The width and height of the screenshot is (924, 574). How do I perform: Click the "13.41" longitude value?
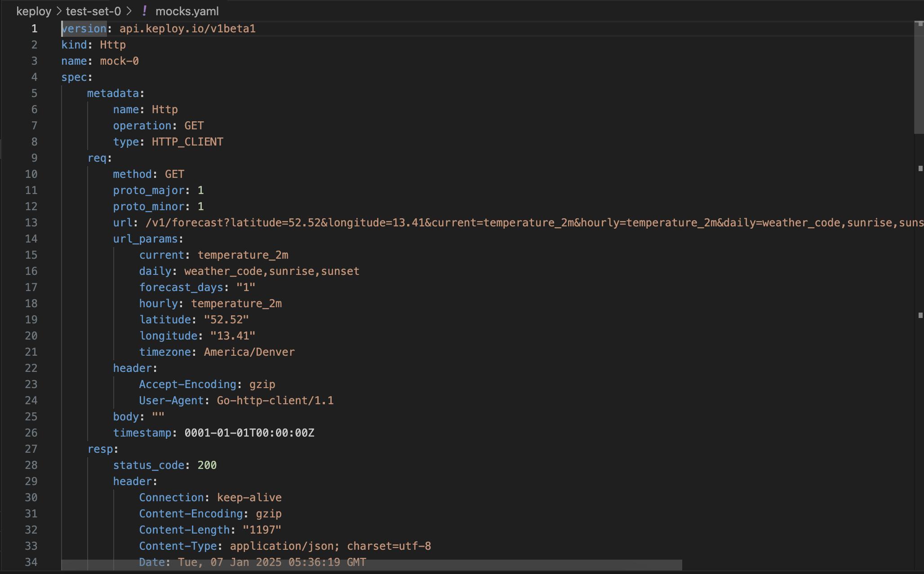coord(233,336)
